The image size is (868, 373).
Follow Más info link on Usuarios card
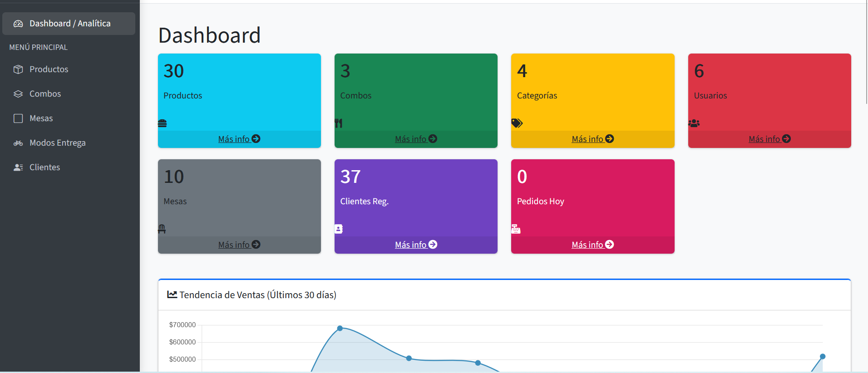point(769,139)
